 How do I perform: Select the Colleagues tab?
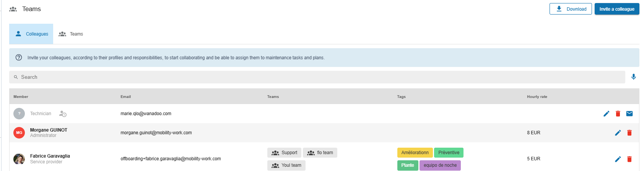(31, 34)
